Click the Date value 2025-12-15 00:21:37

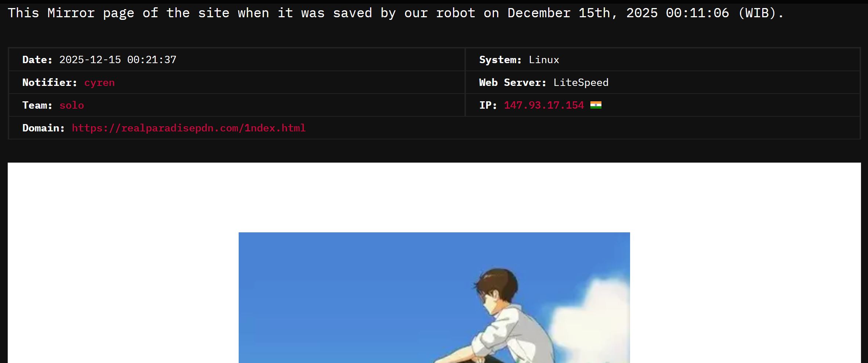pyautogui.click(x=118, y=60)
